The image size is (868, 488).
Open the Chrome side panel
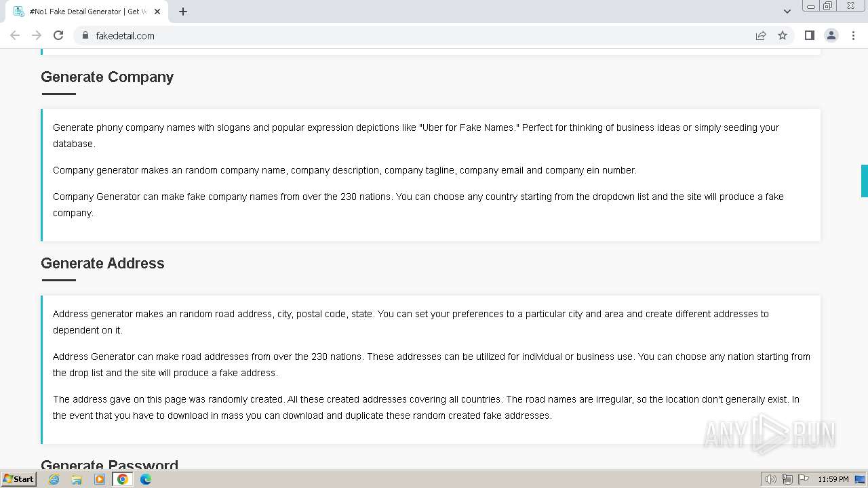[809, 35]
